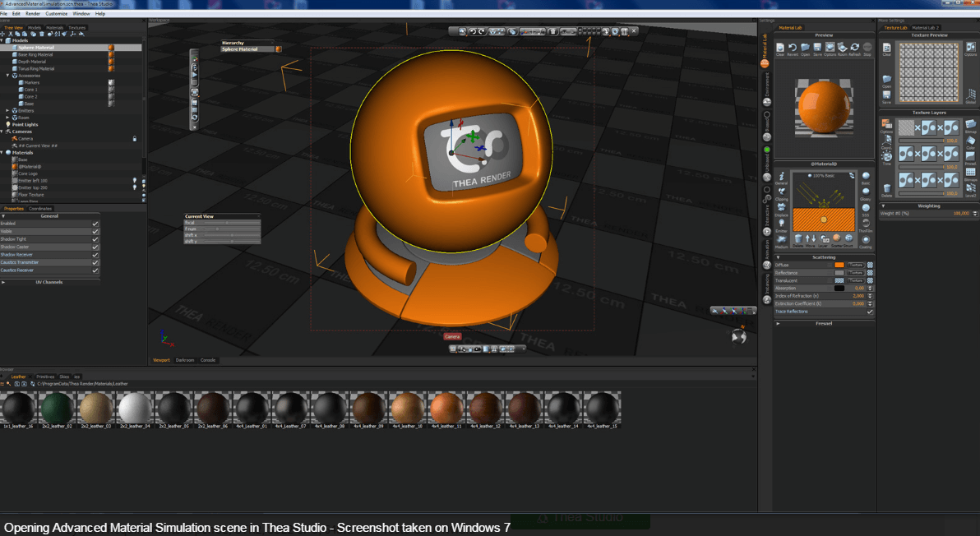Switch to the Darkroom tab
Viewport: 980px width, 536px height.
(185, 359)
